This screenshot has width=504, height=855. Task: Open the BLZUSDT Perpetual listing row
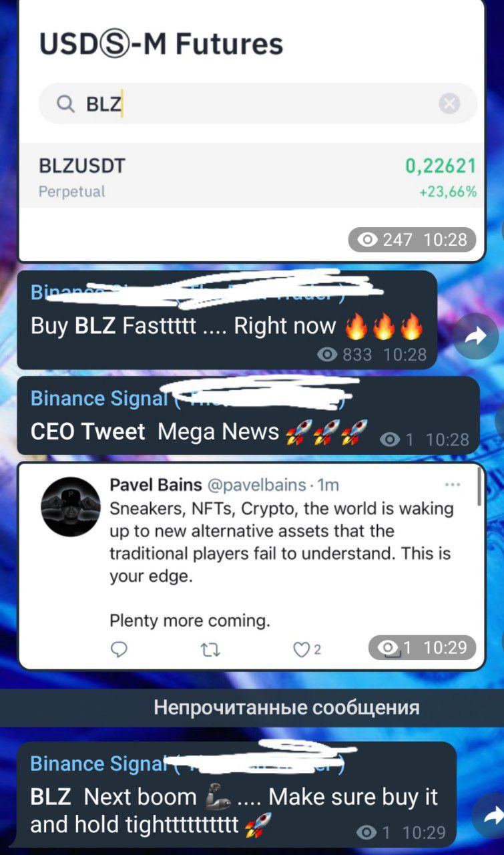pyautogui.click(x=258, y=176)
